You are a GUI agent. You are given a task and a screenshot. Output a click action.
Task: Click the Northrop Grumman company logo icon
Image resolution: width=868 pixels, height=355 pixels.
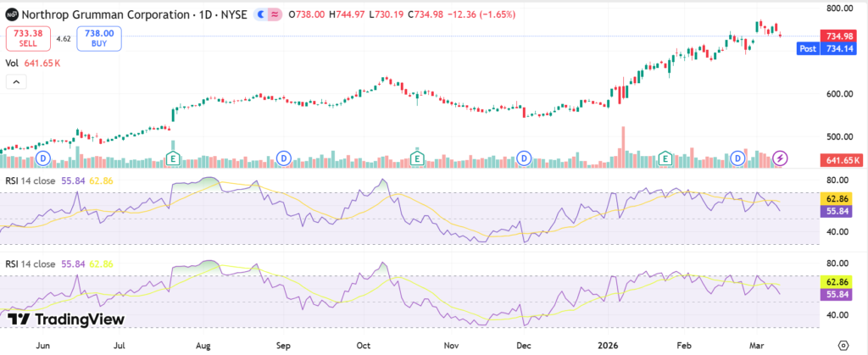(12, 14)
